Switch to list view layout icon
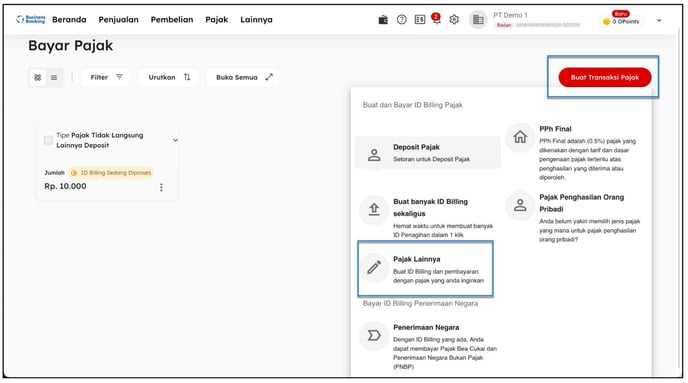Image resolution: width=688 pixels, height=383 pixels. coord(54,78)
